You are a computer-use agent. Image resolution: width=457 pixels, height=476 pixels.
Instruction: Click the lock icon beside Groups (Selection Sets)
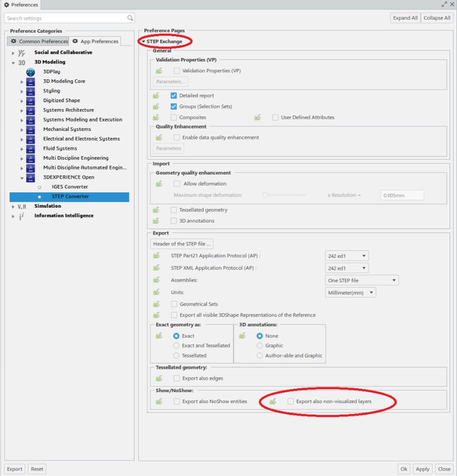[x=156, y=107]
